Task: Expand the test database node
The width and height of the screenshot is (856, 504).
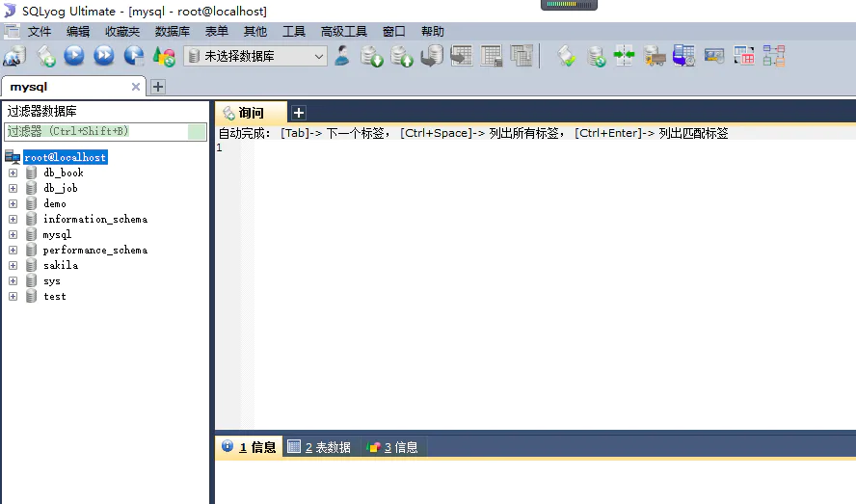Action: [x=13, y=297]
